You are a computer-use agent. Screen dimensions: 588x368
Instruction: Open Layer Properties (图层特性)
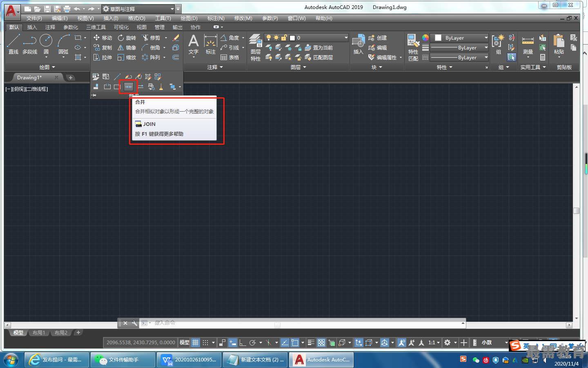[x=256, y=47]
